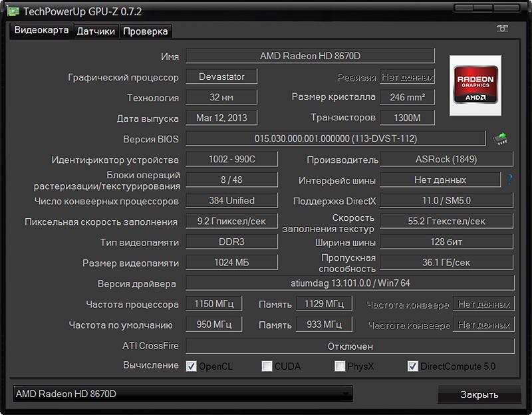This screenshot has height=415, width=532.
Task: Click the BIOS version 015.030.000.001.000000 field
Action: coord(336,138)
